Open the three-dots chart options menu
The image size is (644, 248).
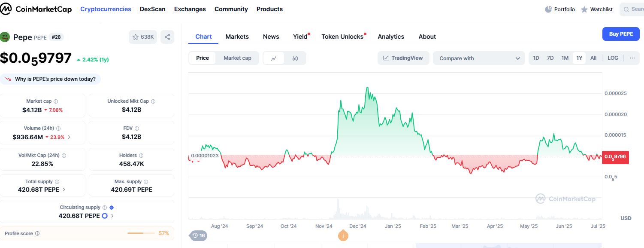pyautogui.click(x=632, y=58)
